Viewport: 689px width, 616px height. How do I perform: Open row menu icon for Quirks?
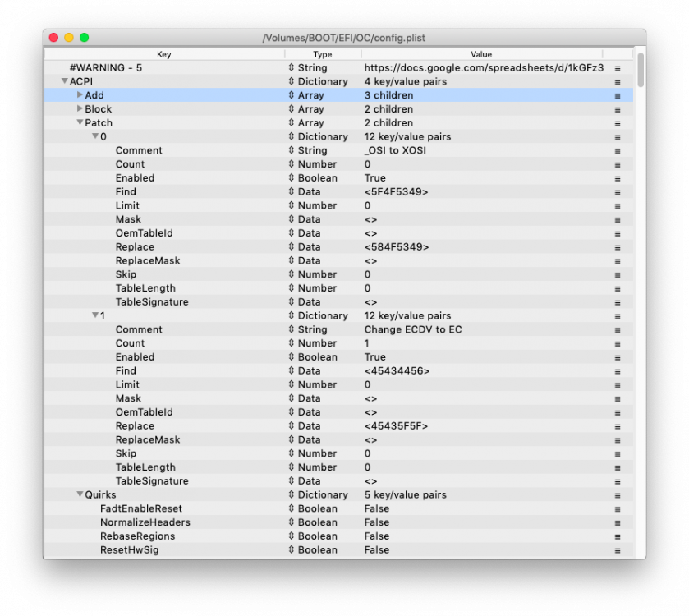[x=618, y=495]
